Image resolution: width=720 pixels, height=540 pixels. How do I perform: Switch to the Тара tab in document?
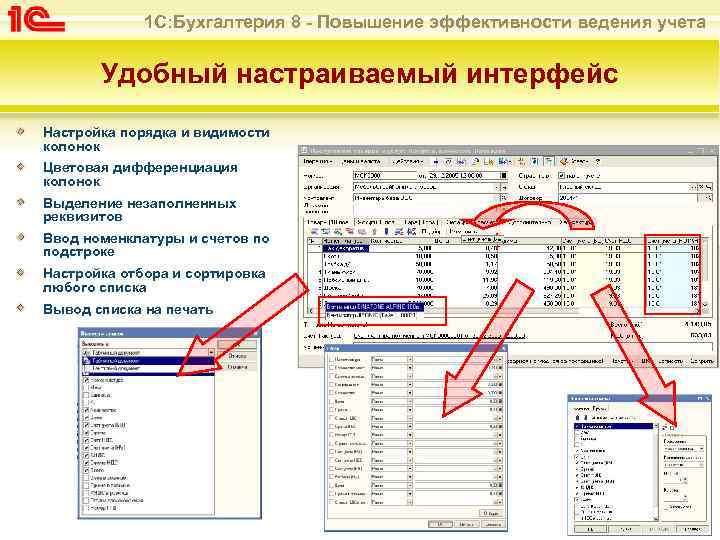pos(421,222)
